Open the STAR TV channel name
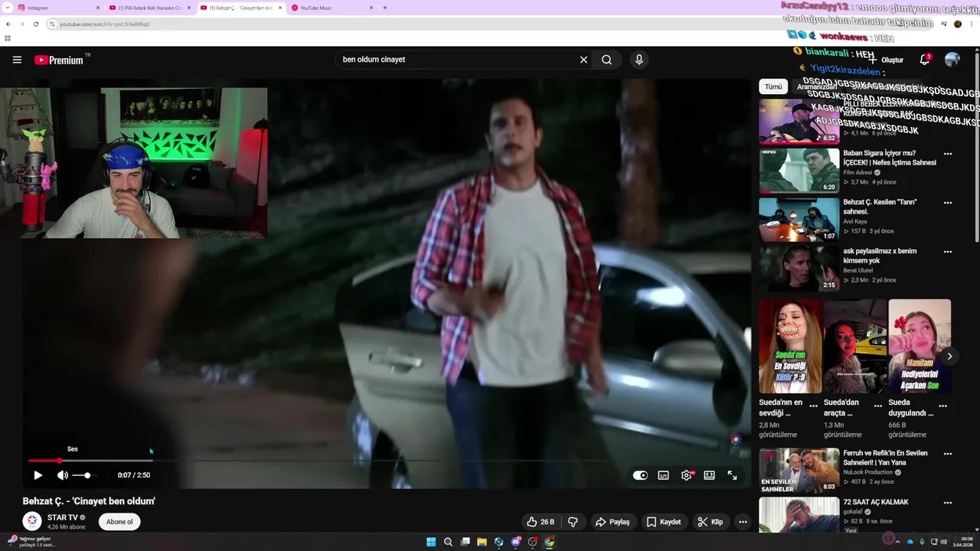This screenshot has width=980, height=551. point(63,517)
